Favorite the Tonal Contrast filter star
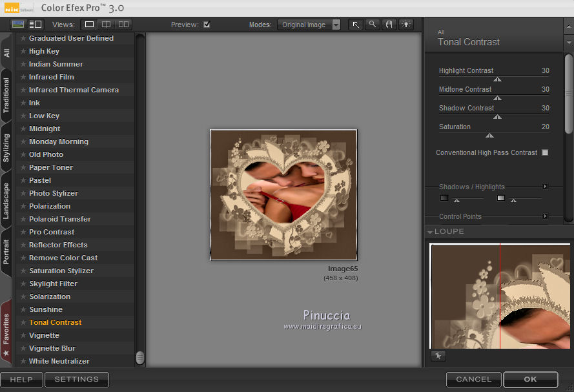This screenshot has width=574, height=392. pos(23,322)
